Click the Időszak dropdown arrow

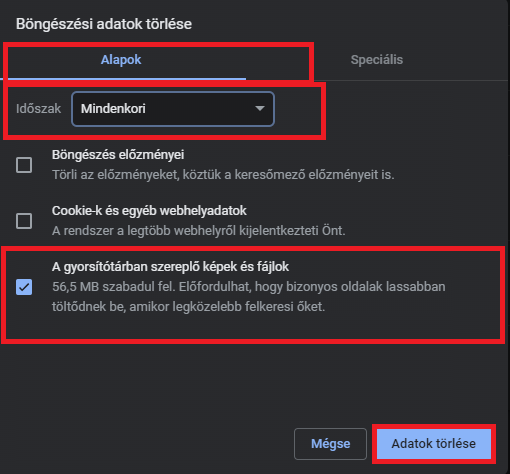[x=260, y=108]
